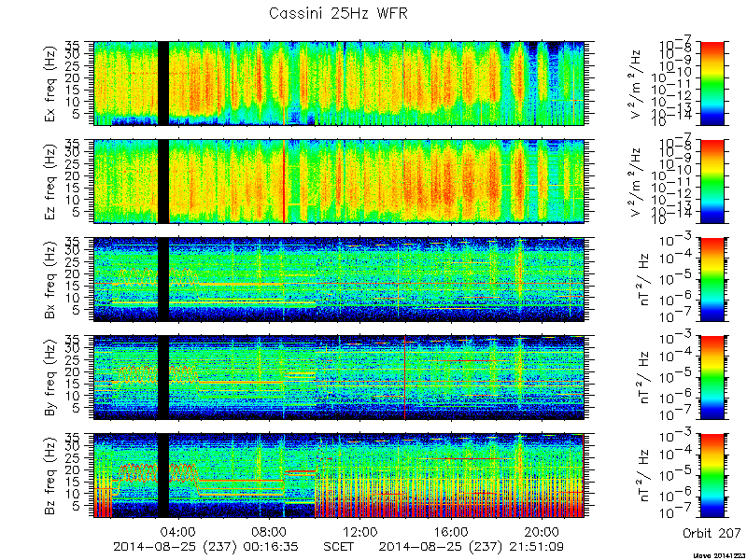
Task: Click the red vertical spike in the Ez panel
Action: [285, 181]
